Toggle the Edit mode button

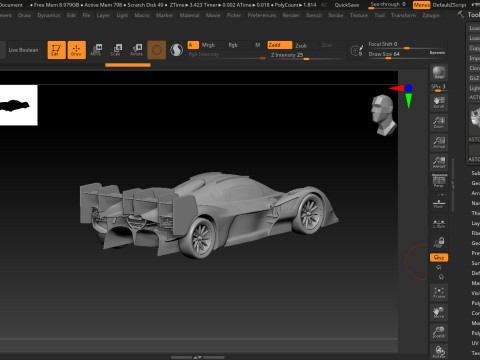point(57,50)
